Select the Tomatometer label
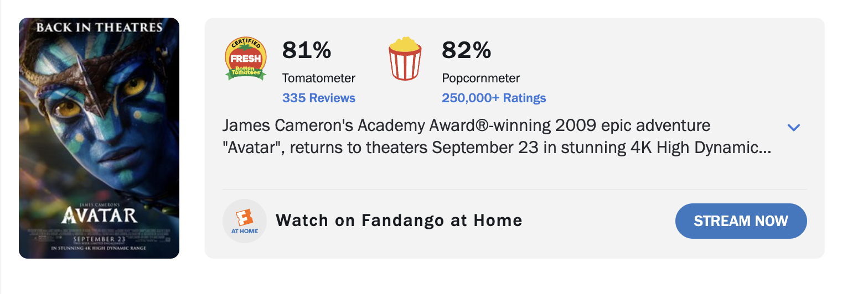868x294 pixels. [319, 78]
